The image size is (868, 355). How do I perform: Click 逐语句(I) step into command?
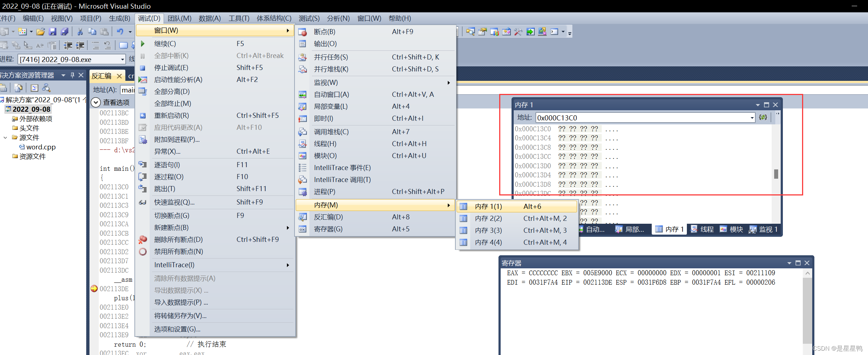[x=215, y=165]
